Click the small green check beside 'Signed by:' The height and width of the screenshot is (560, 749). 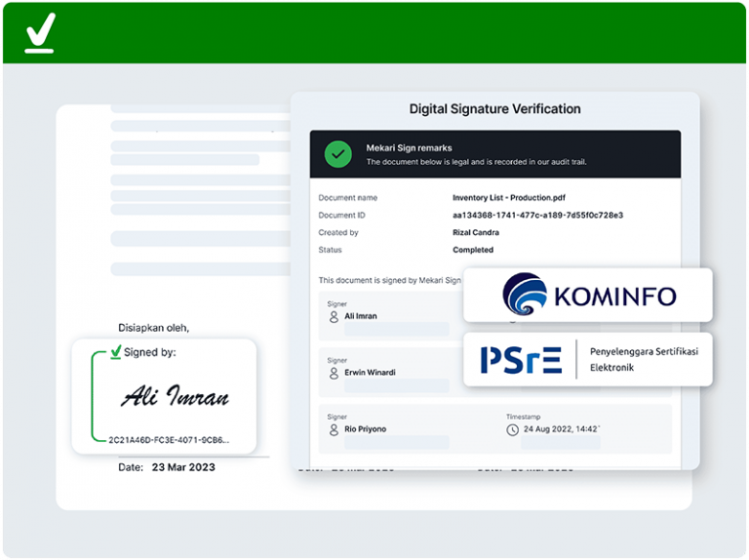(x=116, y=352)
